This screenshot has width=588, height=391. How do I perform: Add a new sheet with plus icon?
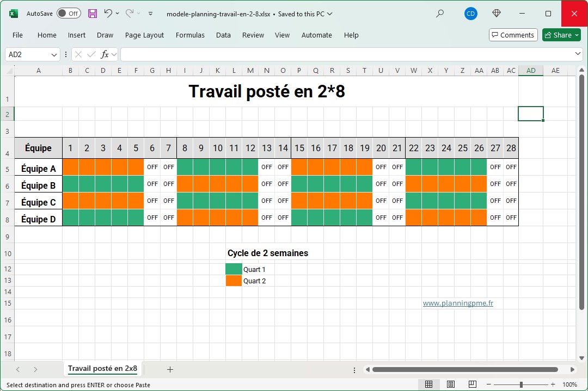170,369
